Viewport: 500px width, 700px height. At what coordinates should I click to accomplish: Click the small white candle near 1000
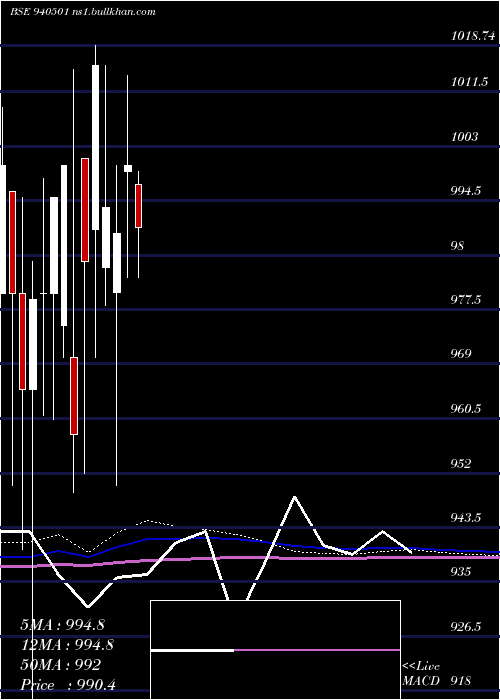click(128, 168)
